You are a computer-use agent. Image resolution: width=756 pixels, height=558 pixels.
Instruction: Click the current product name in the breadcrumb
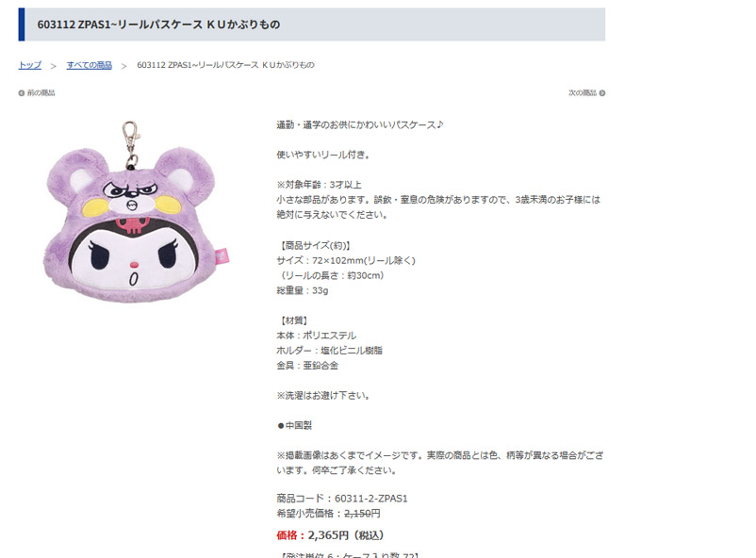coord(225,65)
